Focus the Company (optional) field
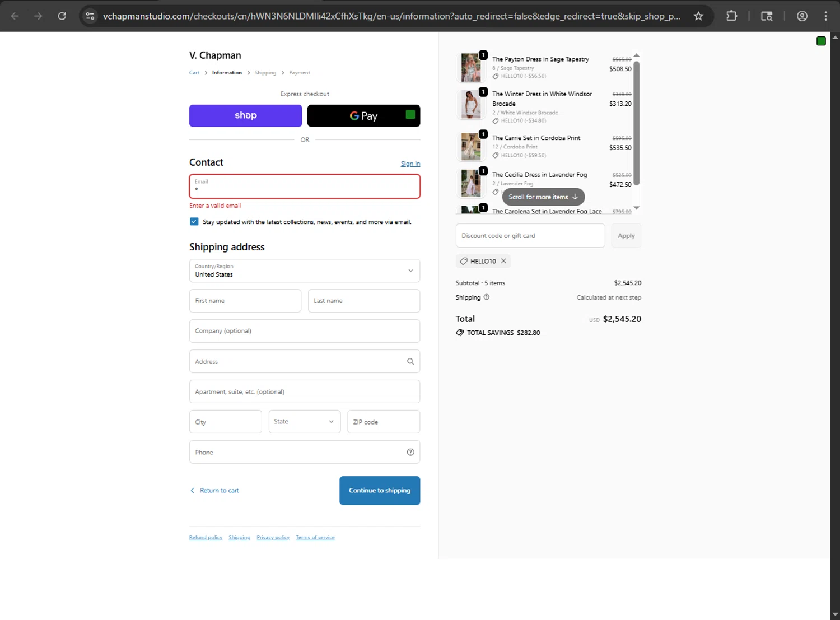The width and height of the screenshot is (840, 620). pyautogui.click(x=305, y=331)
